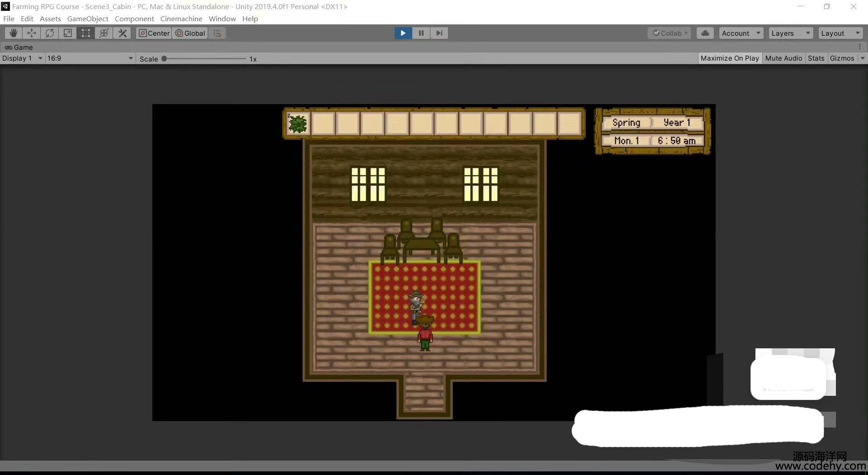Screen dimensions: 868x475
Task: Minimize the Unity window
Action: coord(801,6)
